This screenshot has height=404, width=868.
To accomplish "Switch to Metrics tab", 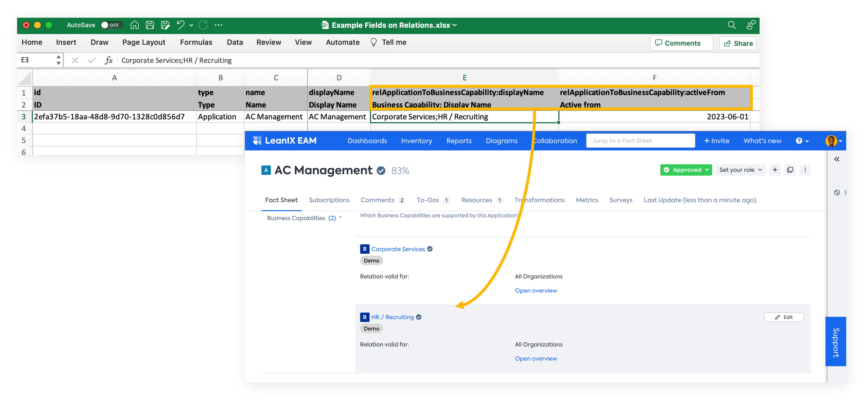I will tap(587, 200).
